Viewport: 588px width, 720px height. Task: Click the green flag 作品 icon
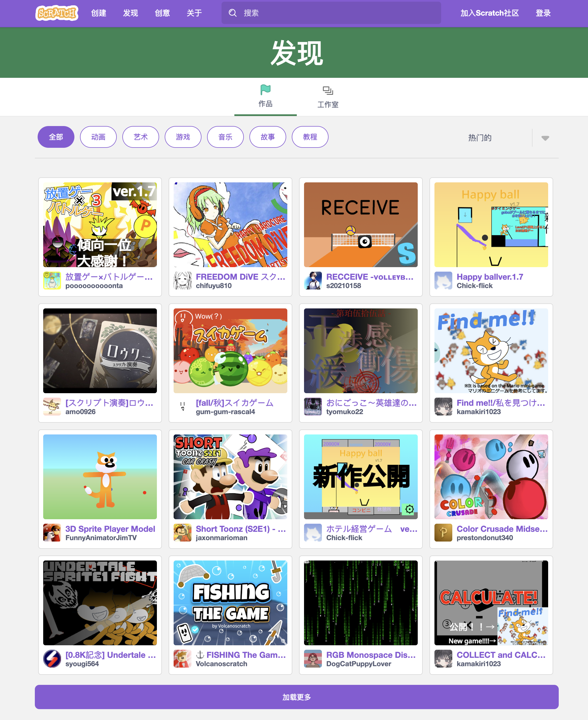(x=265, y=90)
